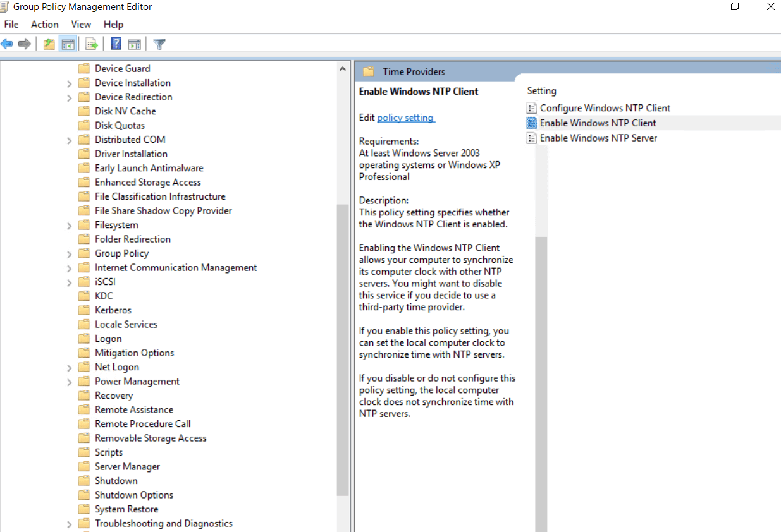
Task: Click the tree pane scroll up arrow
Action: click(343, 69)
